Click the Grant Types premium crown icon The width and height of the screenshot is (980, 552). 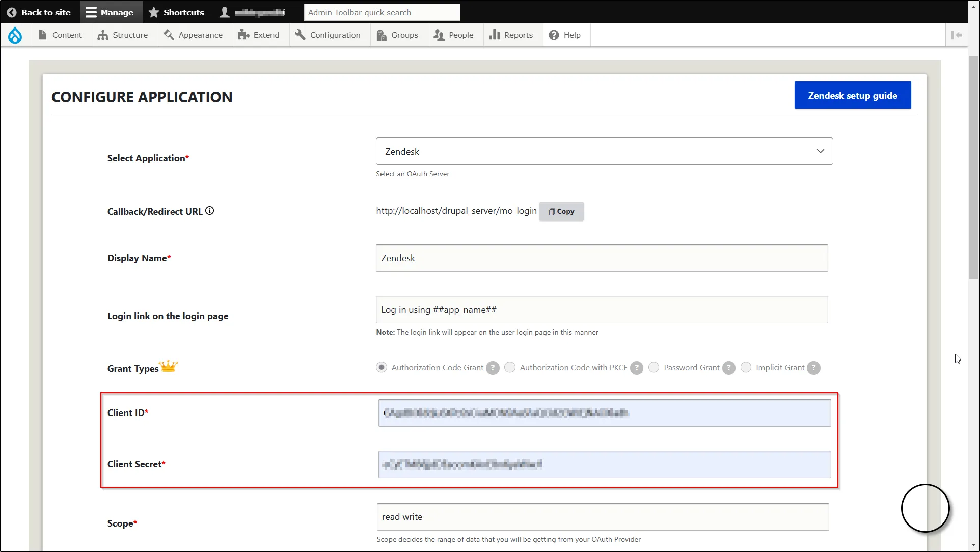tap(168, 366)
